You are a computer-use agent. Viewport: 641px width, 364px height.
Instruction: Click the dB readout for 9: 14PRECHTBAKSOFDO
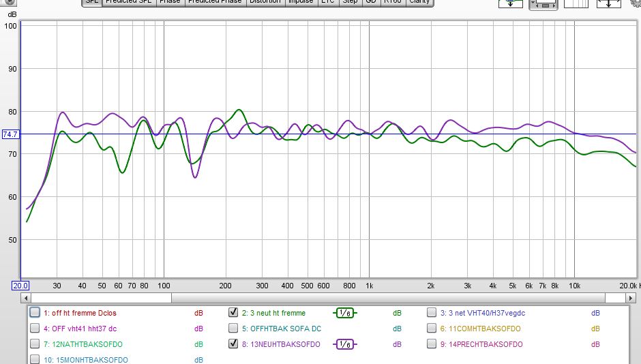click(595, 344)
